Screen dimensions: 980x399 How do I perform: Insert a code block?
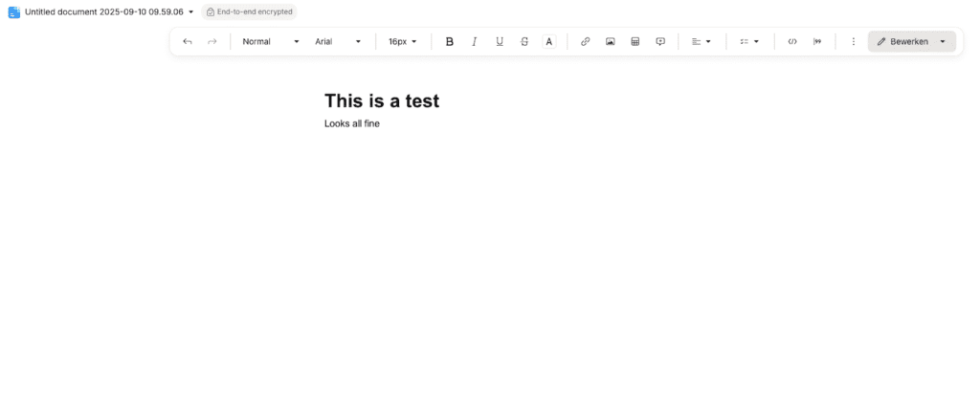[792, 42]
